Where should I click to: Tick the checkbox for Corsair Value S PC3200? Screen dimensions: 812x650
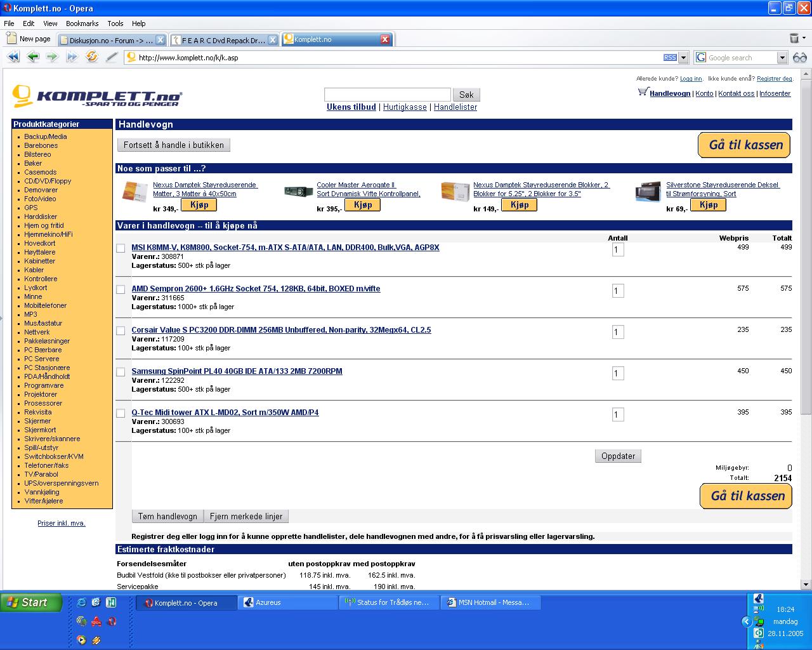tap(121, 331)
